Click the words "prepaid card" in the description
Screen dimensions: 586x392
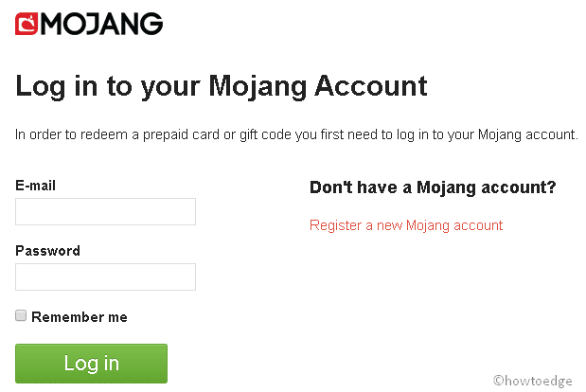(181, 134)
